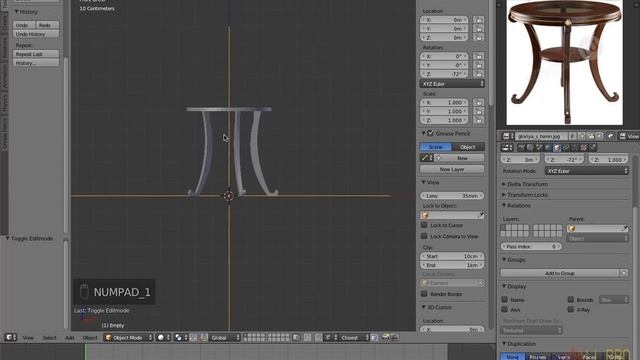Adjust the Clip Start field
This screenshot has width=640, height=360.
452,256
